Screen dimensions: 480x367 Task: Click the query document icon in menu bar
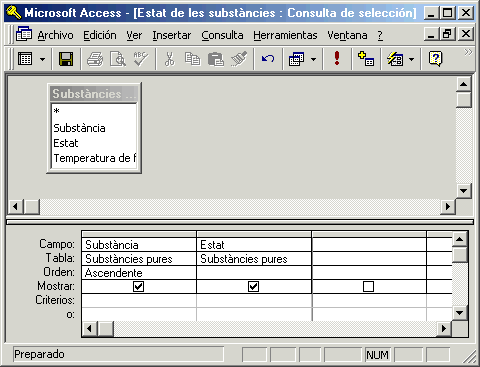coord(24,34)
